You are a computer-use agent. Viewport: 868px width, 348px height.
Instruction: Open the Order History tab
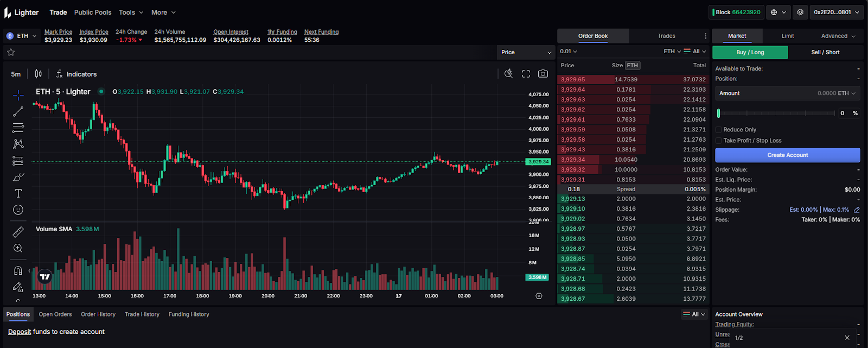pyautogui.click(x=98, y=314)
